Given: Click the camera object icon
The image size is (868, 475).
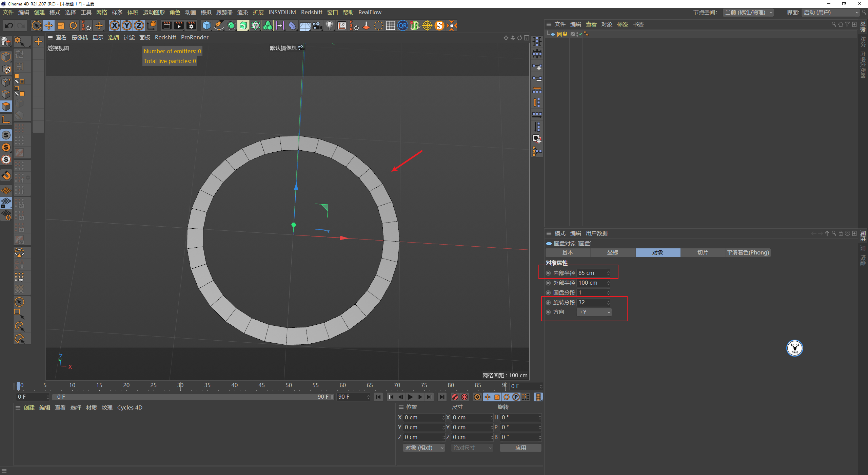Looking at the screenshot, I should 317,25.
